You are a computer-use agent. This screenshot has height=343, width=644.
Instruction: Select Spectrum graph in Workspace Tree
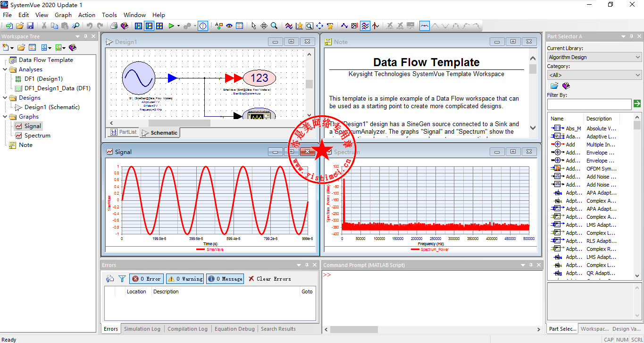tap(37, 136)
